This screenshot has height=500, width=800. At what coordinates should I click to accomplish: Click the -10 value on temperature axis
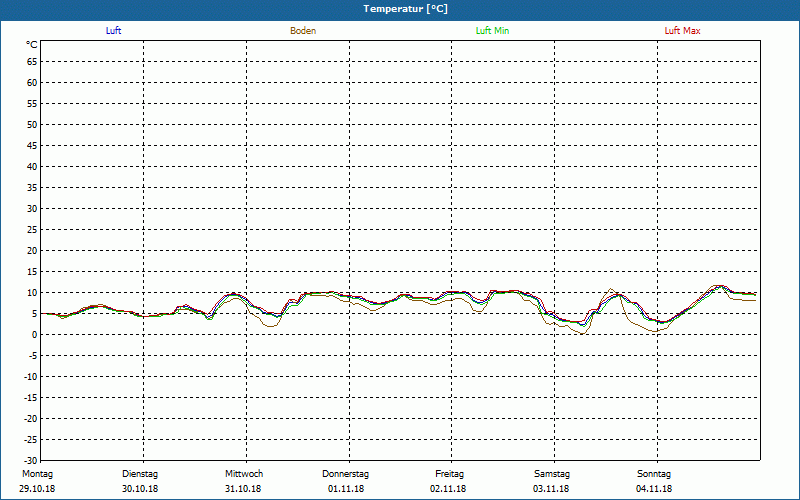[x=31, y=377]
